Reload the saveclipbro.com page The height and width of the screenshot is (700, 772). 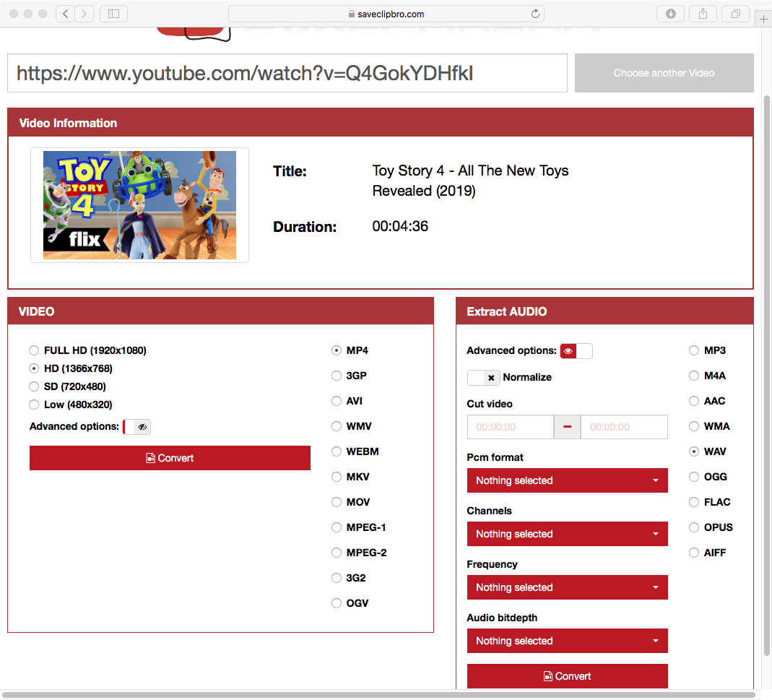(535, 14)
